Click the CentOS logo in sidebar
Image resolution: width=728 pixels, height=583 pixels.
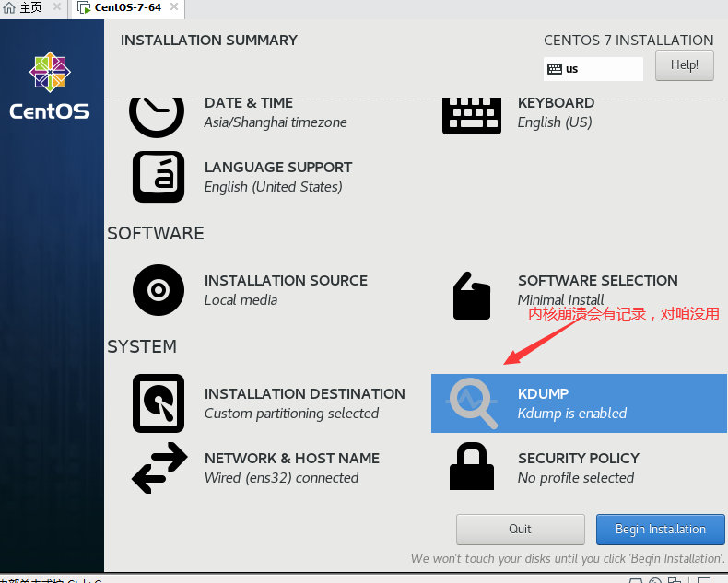pyautogui.click(x=50, y=87)
